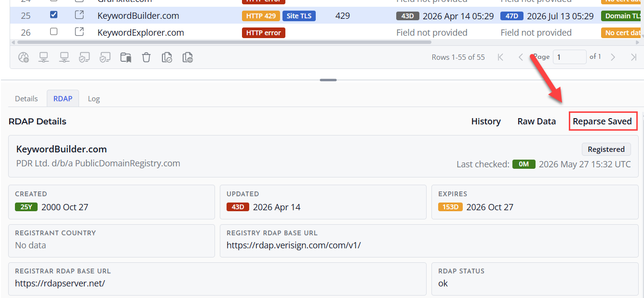Click the RDAP Details section title
The height and width of the screenshot is (298, 644).
tap(38, 122)
